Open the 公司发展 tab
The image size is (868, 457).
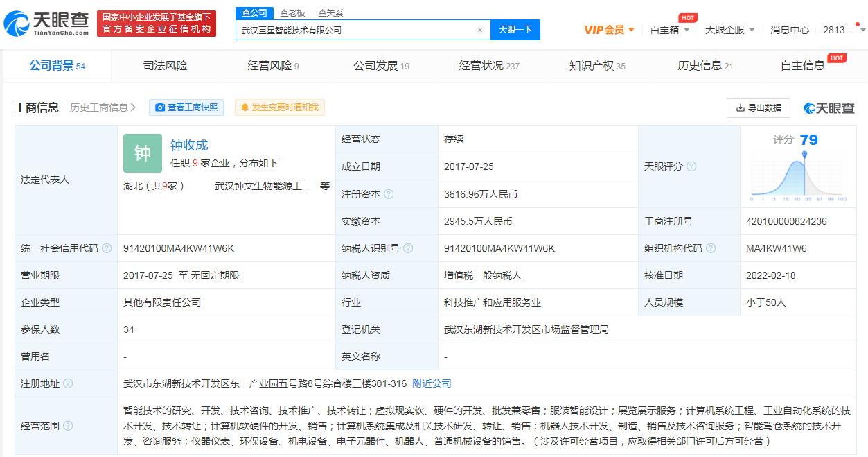tap(381, 66)
